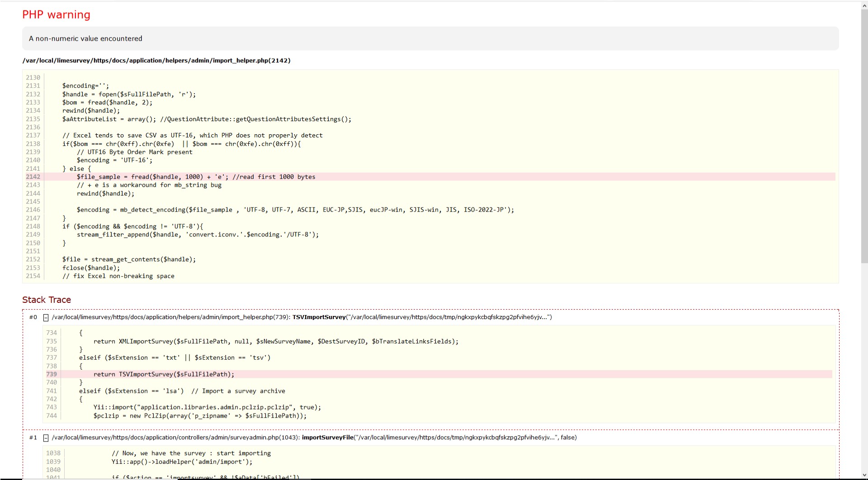Collapse stack trace entry #0
Screen dimensions: 868x480
click(46, 318)
